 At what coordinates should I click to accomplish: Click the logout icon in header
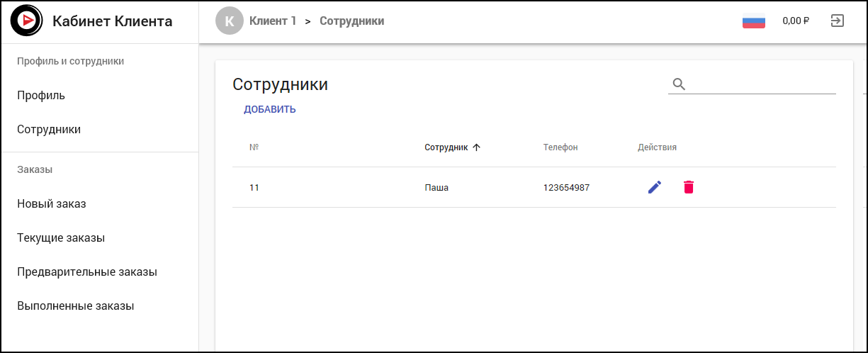[x=837, y=21]
